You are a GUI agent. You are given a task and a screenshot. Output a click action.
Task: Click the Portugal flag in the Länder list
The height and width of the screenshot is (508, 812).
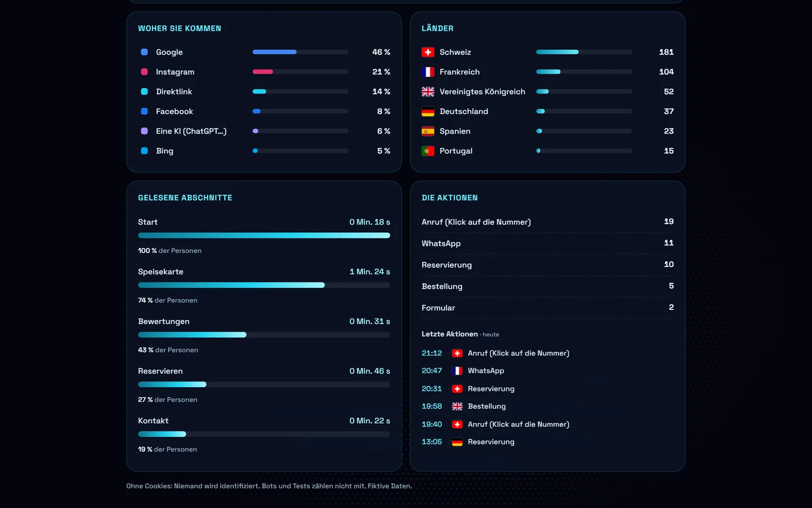click(428, 151)
